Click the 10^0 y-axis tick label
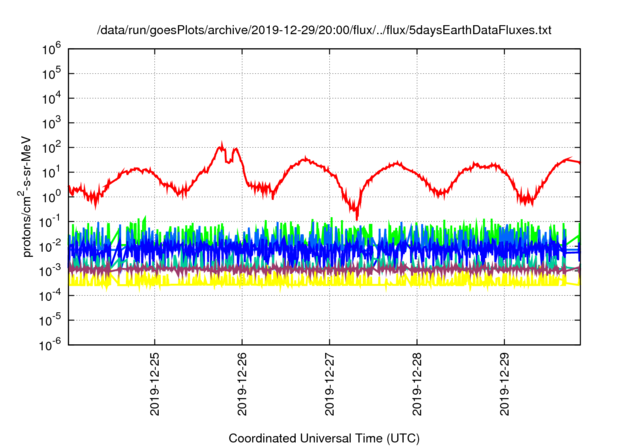This screenshot has height=448, width=640. (x=51, y=197)
